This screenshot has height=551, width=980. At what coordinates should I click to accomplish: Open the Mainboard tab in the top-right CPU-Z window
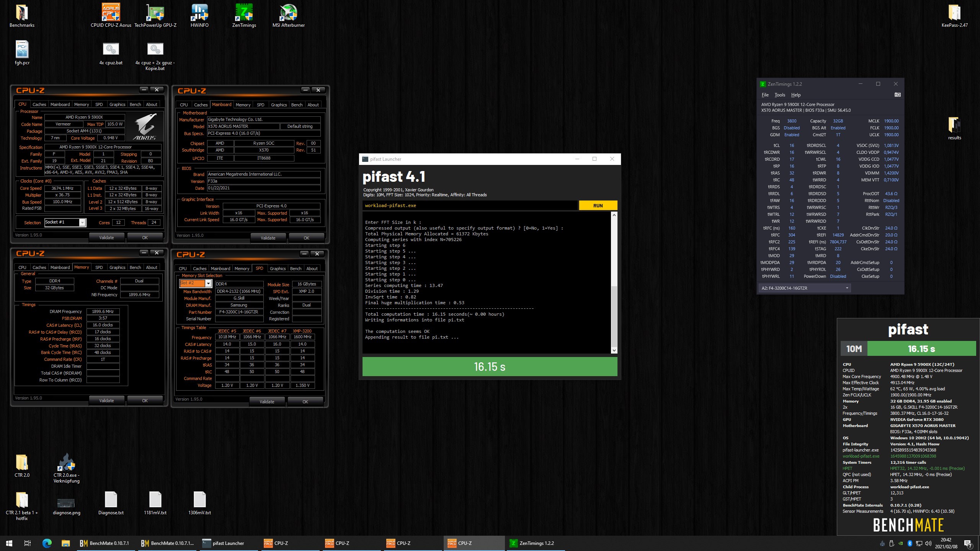[x=222, y=104]
